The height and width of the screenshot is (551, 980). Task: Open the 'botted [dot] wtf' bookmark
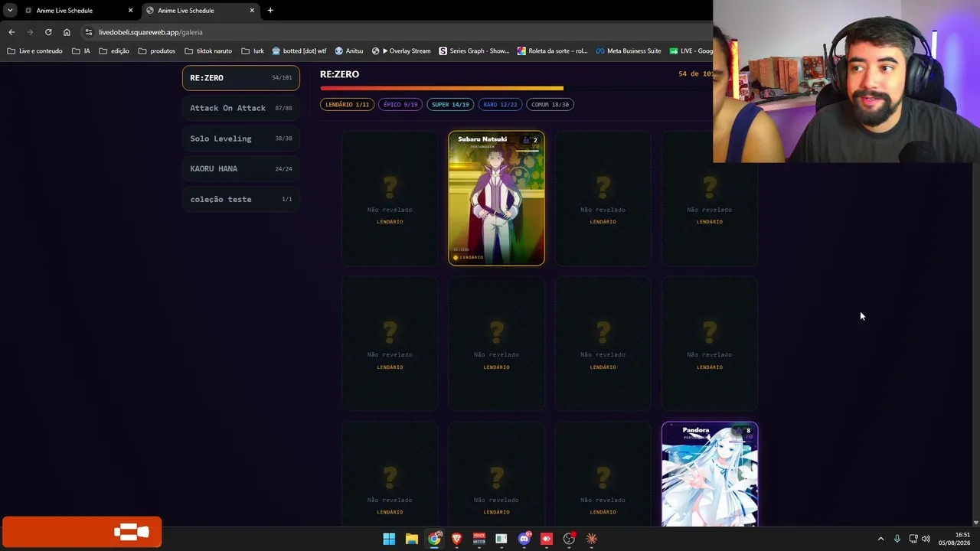tap(299, 51)
